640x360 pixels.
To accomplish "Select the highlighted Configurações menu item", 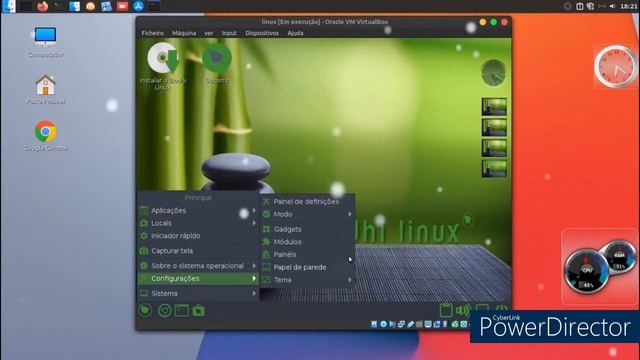I will (198, 279).
